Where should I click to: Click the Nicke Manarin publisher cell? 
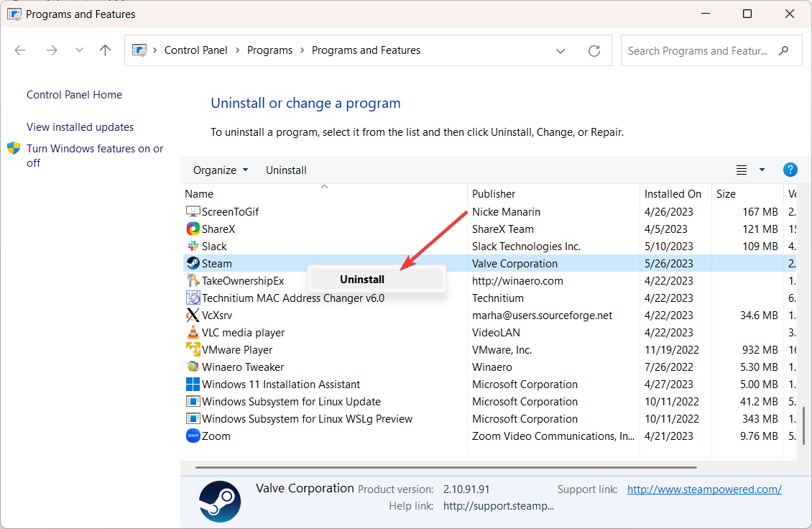505,211
